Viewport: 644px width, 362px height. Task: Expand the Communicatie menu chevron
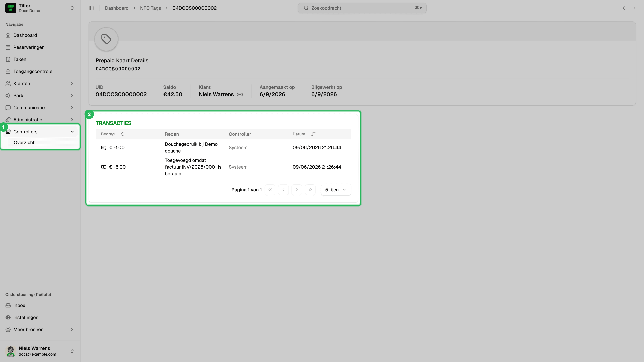[72, 108]
